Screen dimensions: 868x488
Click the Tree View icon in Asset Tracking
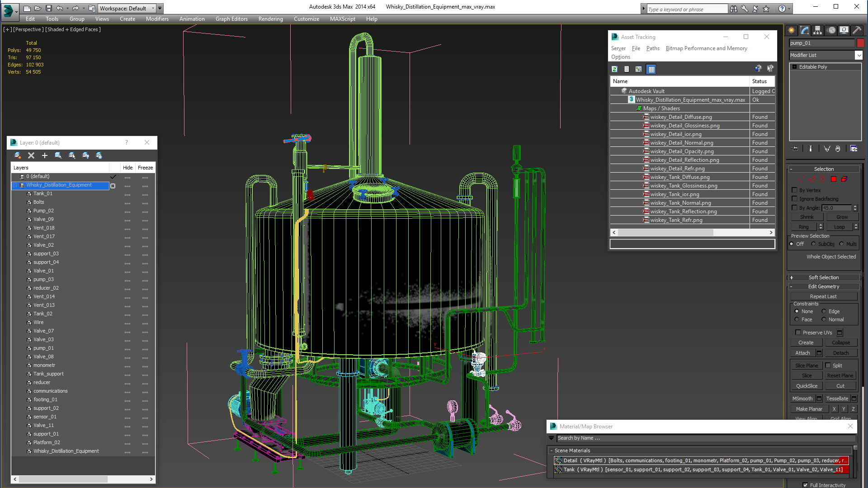click(639, 69)
